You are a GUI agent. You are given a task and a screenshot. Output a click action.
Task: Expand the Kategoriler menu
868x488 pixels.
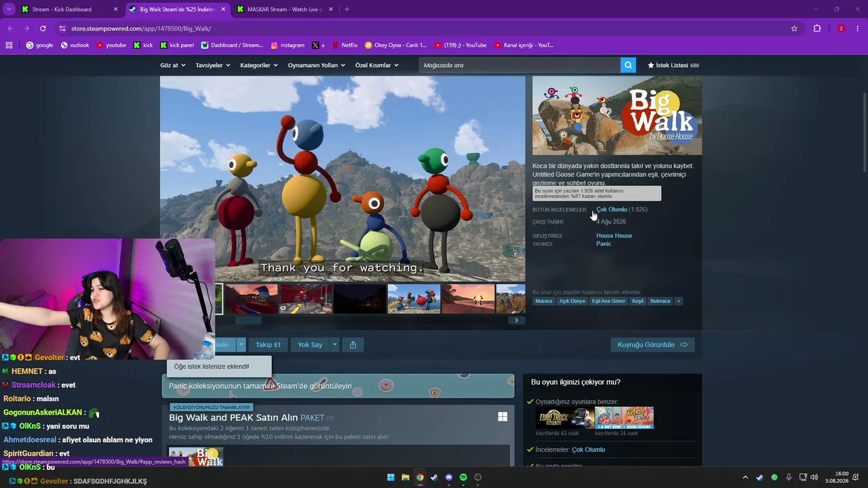click(259, 65)
